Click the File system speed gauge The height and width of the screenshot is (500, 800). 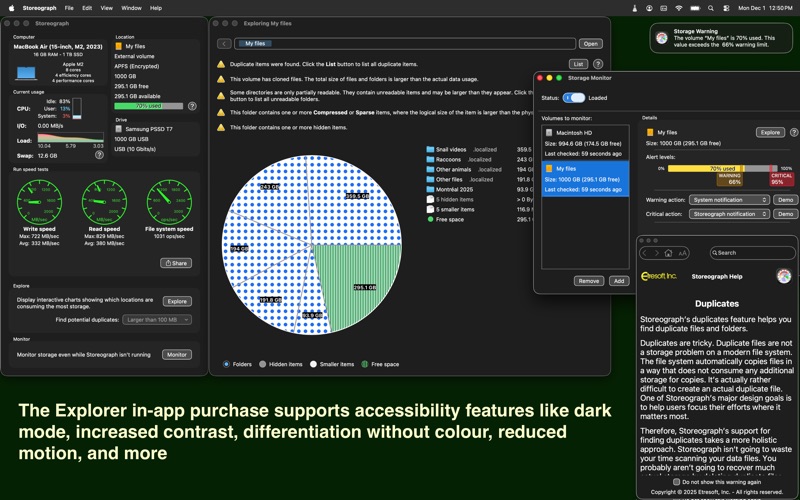tap(169, 202)
